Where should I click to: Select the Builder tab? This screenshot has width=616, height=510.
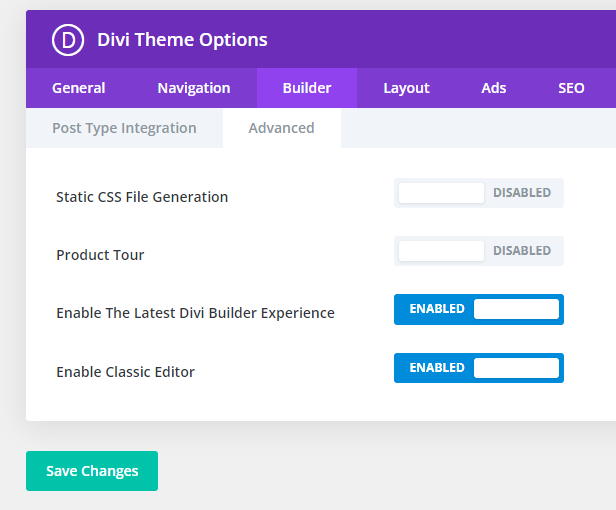click(307, 88)
